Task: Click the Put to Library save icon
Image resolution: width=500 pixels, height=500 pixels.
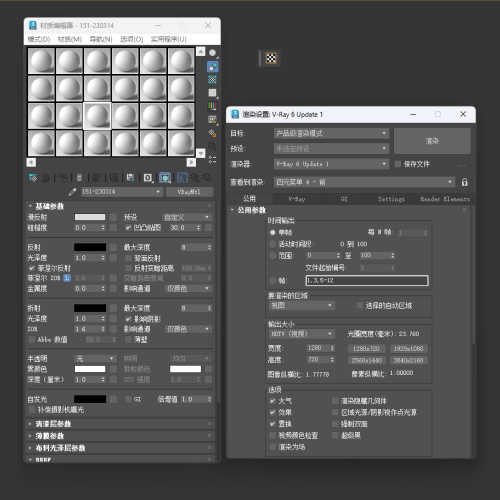Action: click(131, 178)
